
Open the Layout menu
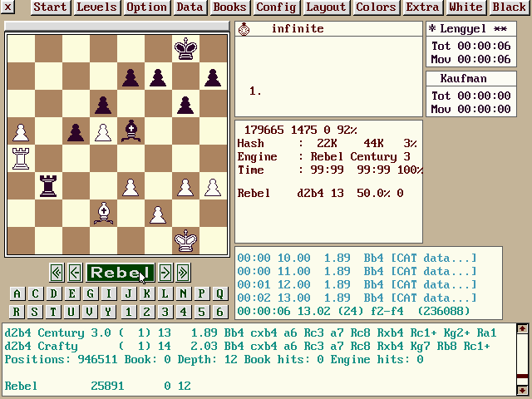tap(326, 7)
